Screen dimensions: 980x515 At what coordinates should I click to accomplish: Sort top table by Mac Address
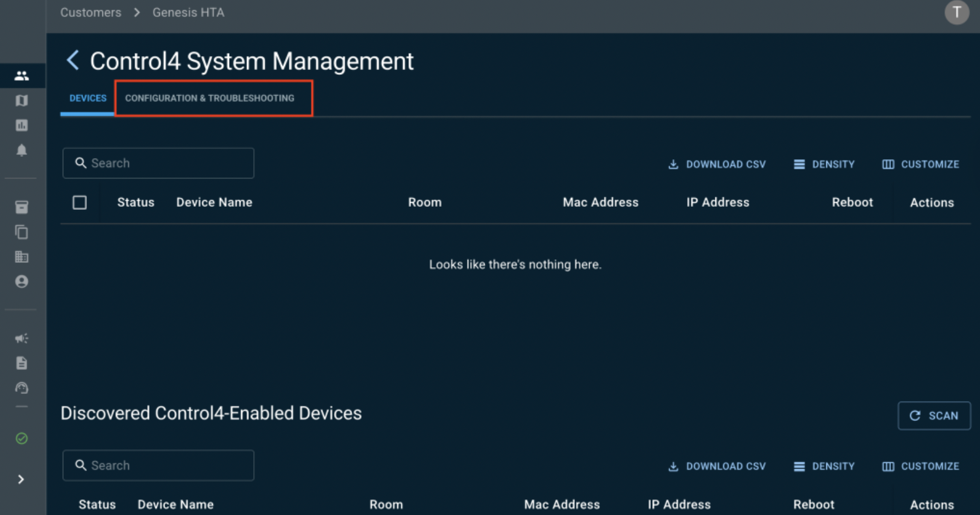(x=600, y=203)
